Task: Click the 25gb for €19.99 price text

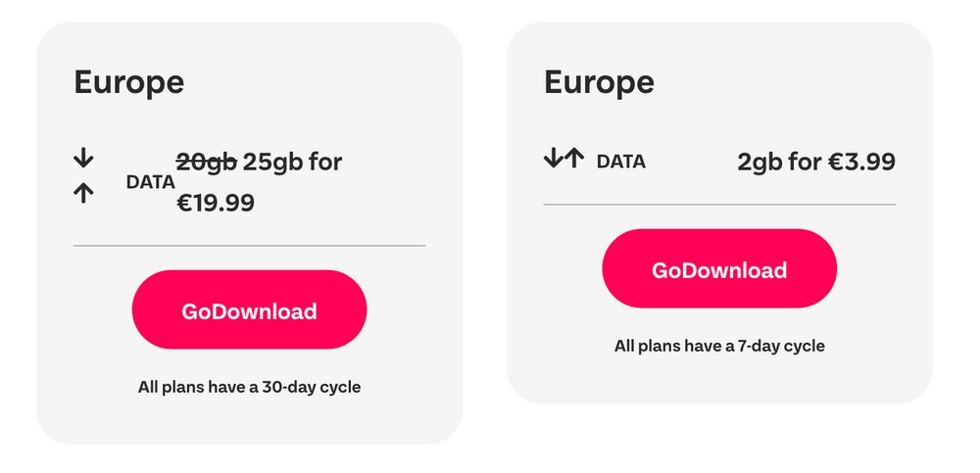Action: coord(292,161)
